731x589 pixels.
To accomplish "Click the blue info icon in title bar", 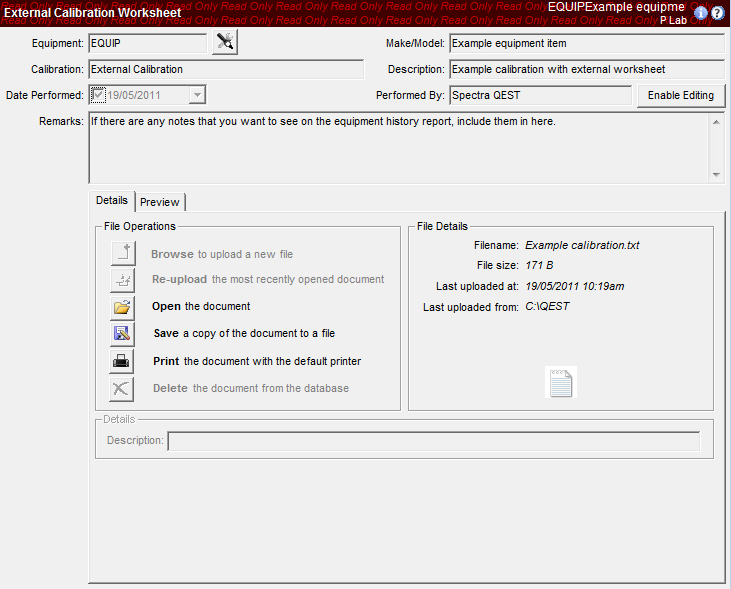I will click(x=700, y=13).
